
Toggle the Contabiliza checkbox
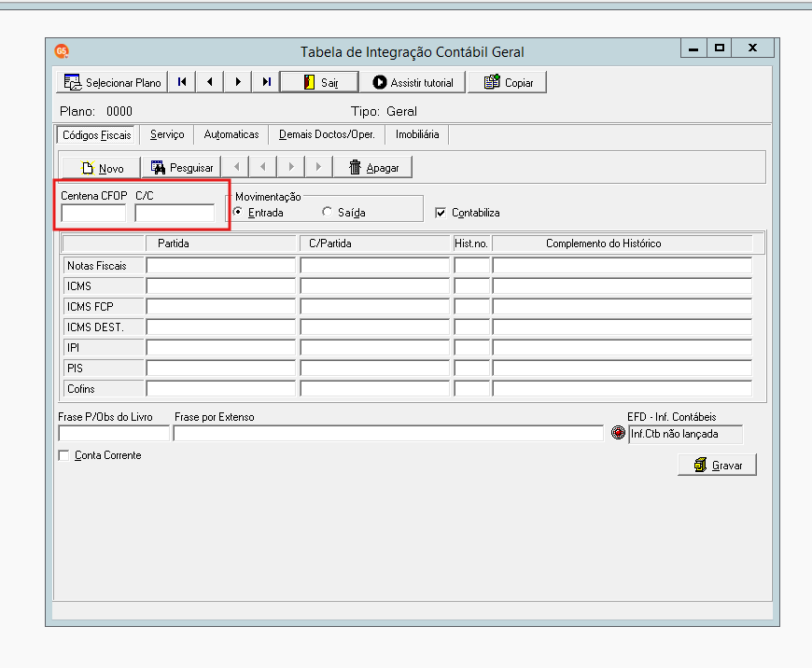441,213
